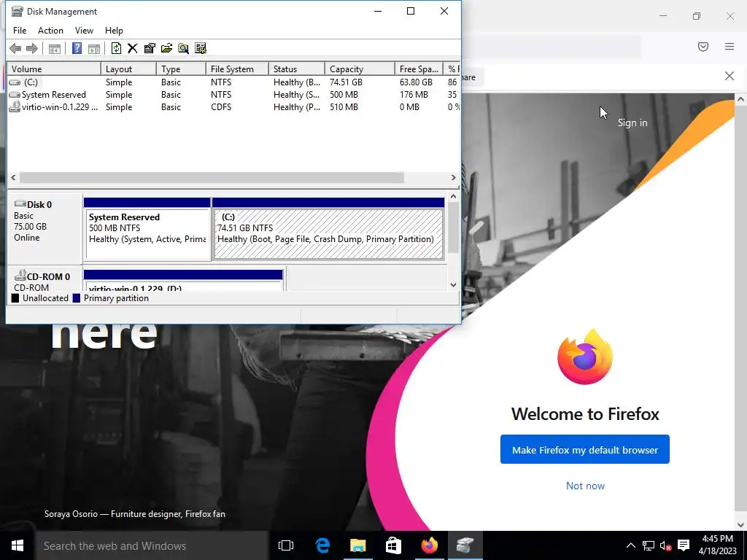This screenshot has width=747, height=560.
Task: Close the Firefox notification bar with X
Action: click(729, 76)
